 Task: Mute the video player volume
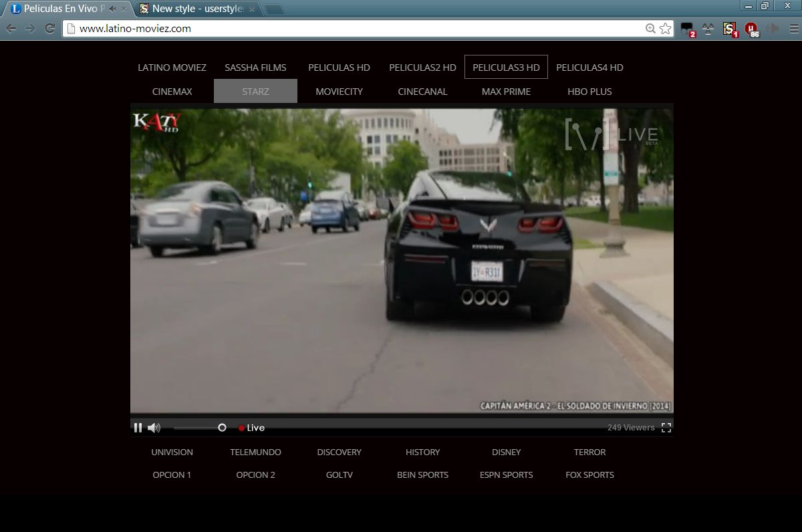(x=154, y=428)
